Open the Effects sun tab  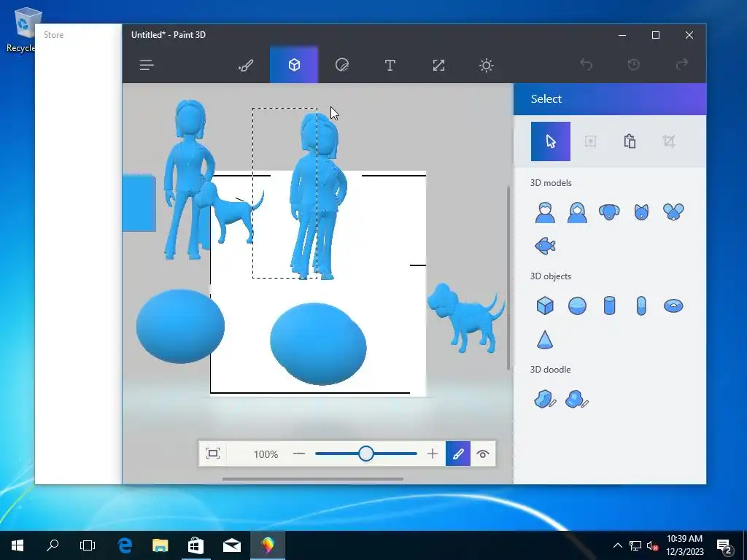[x=486, y=65]
